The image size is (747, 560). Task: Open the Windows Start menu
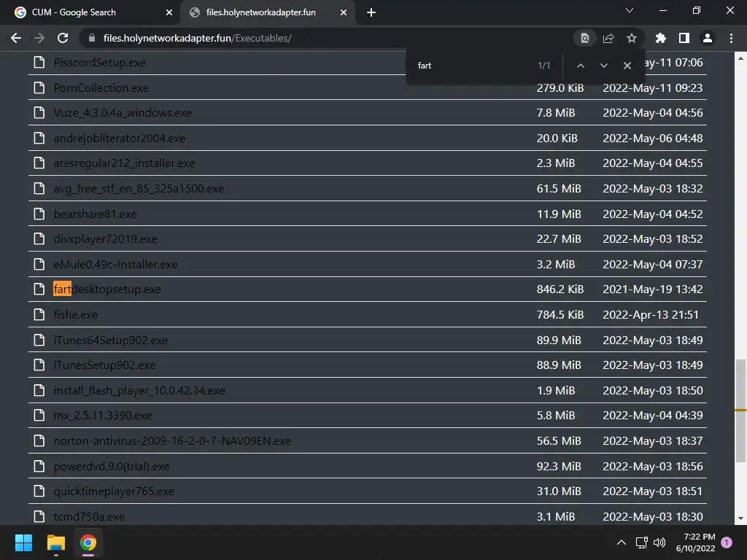coord(23,542)
